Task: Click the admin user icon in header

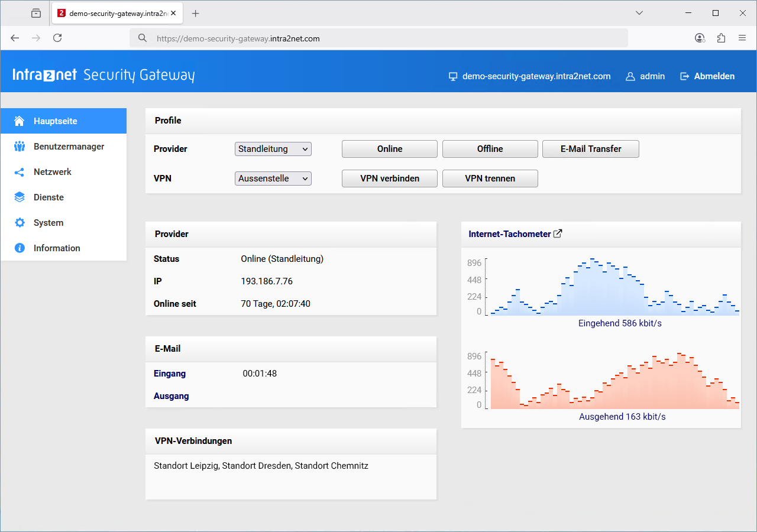Action: click(x=630, y=76)
